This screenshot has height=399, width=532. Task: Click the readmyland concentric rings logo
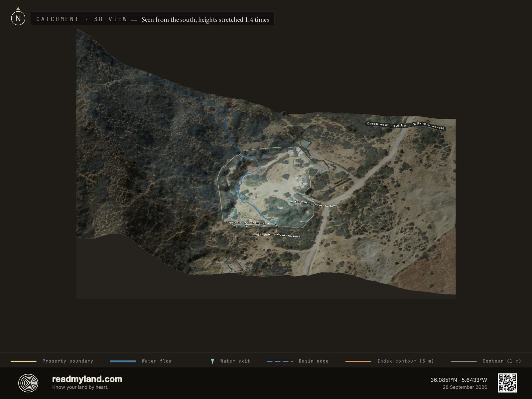[x=28, y=383]
